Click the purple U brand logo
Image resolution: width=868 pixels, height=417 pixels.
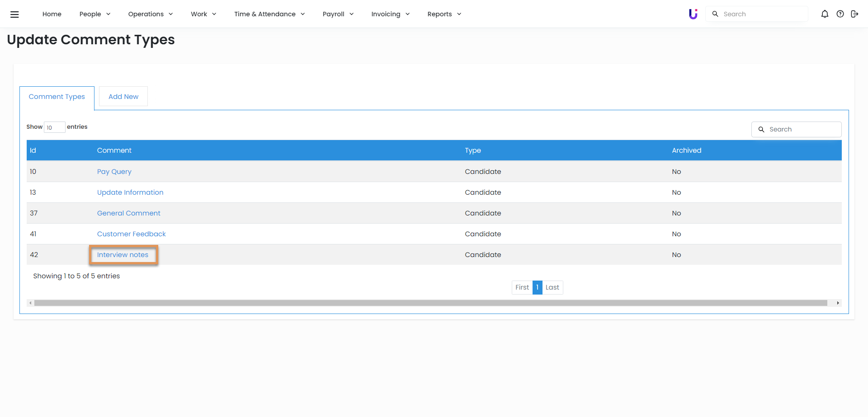[693, 14]
